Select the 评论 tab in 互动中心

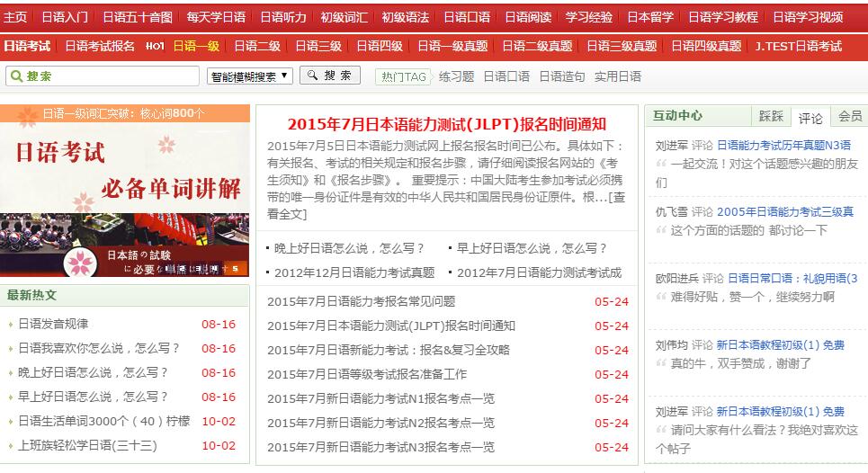[x=810, y=117]
